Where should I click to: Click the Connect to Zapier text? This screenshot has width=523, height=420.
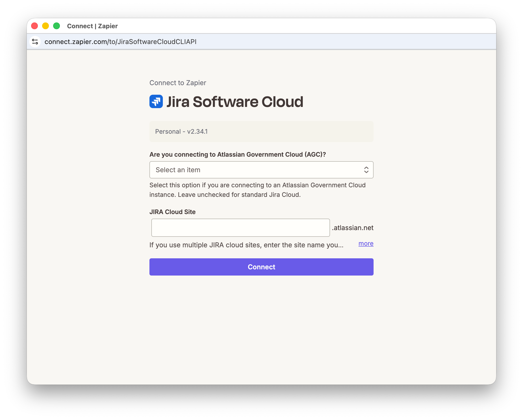pos(178,83)
